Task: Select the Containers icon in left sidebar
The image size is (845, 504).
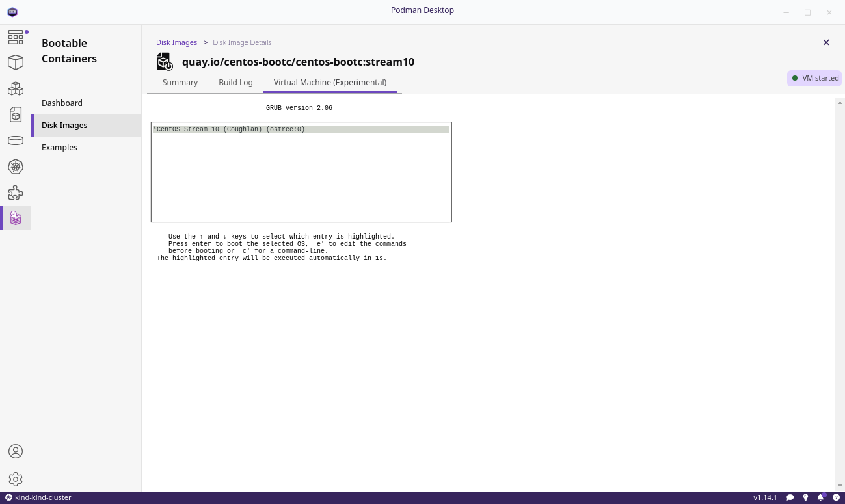Action: tap(16, 62)
